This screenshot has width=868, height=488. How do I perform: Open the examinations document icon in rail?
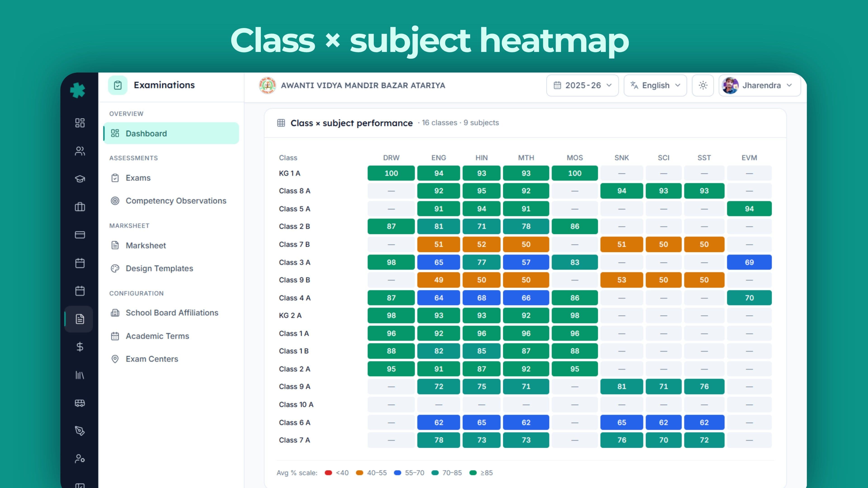coord(80,319)
